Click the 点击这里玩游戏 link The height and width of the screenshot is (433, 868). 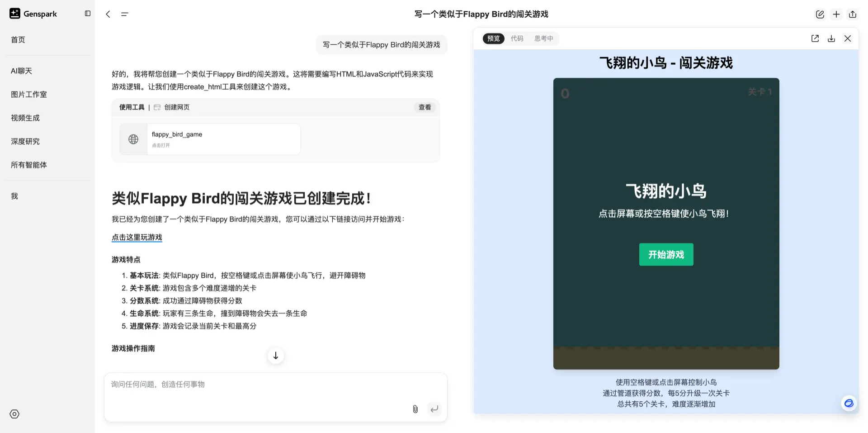click(137, 237)
